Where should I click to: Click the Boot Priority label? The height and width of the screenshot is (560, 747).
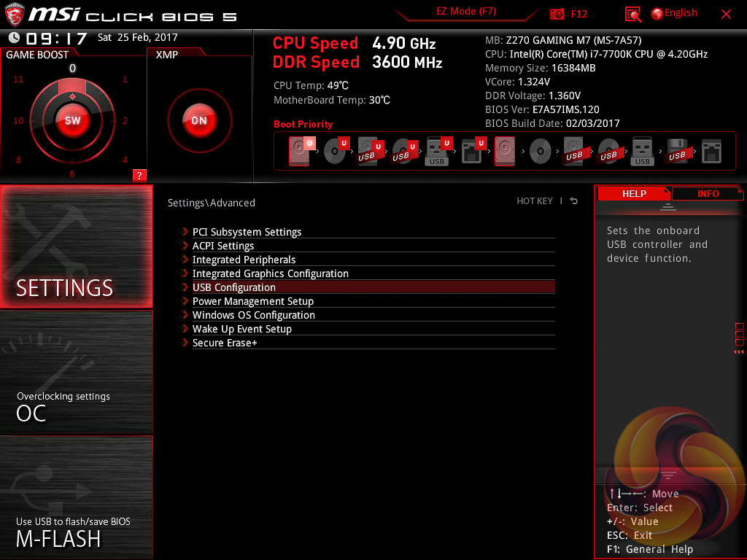tap(303, 124)
